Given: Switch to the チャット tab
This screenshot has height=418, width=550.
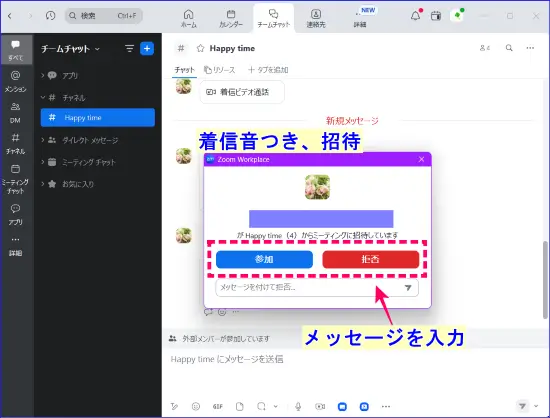Looking at the screenshot, I should 184,70.
